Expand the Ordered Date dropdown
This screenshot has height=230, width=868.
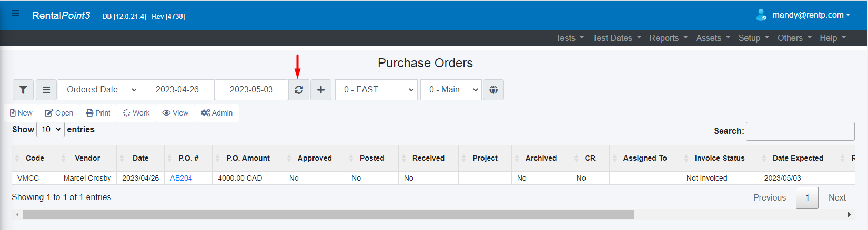(x=99, y=90)
